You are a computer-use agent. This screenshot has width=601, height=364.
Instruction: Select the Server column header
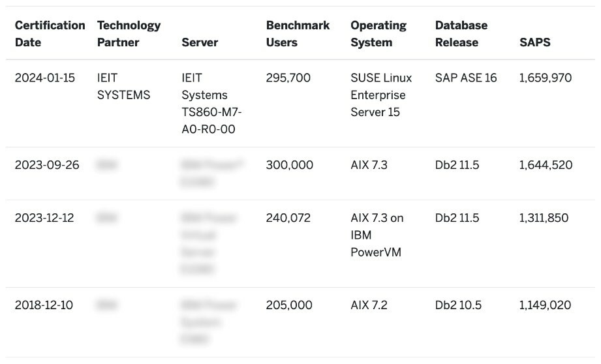pos(200,42)
